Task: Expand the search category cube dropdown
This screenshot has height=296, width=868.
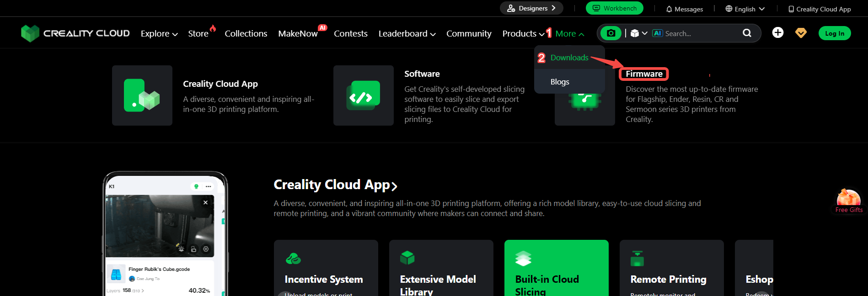Action: tap(639, 33)
